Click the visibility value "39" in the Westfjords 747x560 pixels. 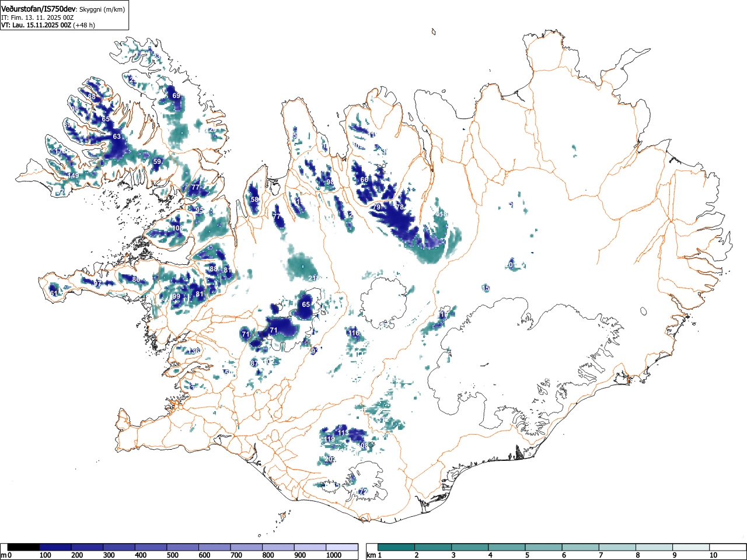tap(68, 125)
